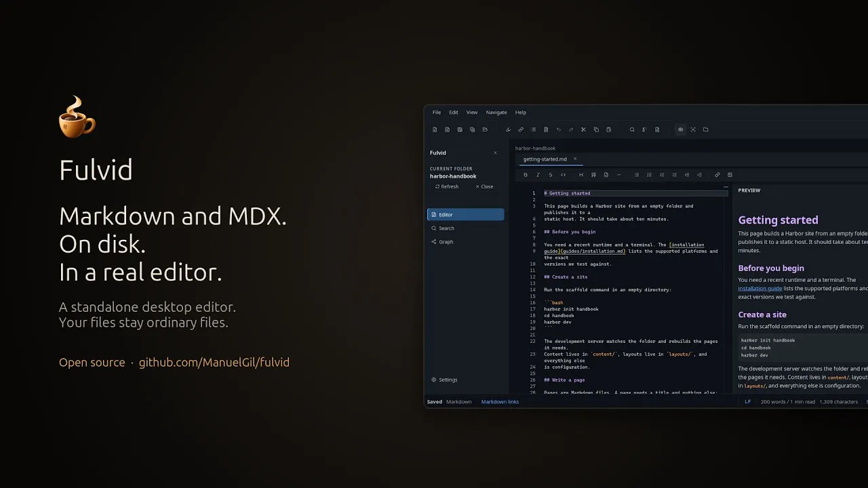Apply italic formatting with the I icon

pos(538,175)
